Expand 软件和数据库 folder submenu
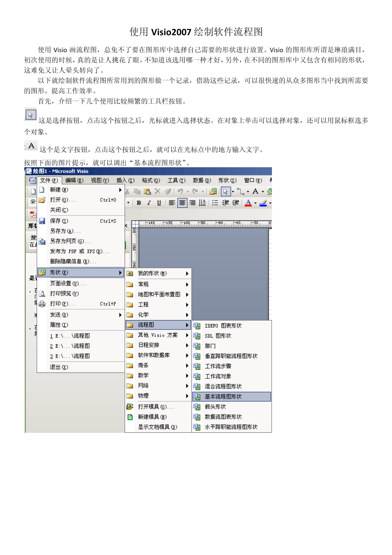This screenshot has height=555, width=392. click(x=158, y=355)
